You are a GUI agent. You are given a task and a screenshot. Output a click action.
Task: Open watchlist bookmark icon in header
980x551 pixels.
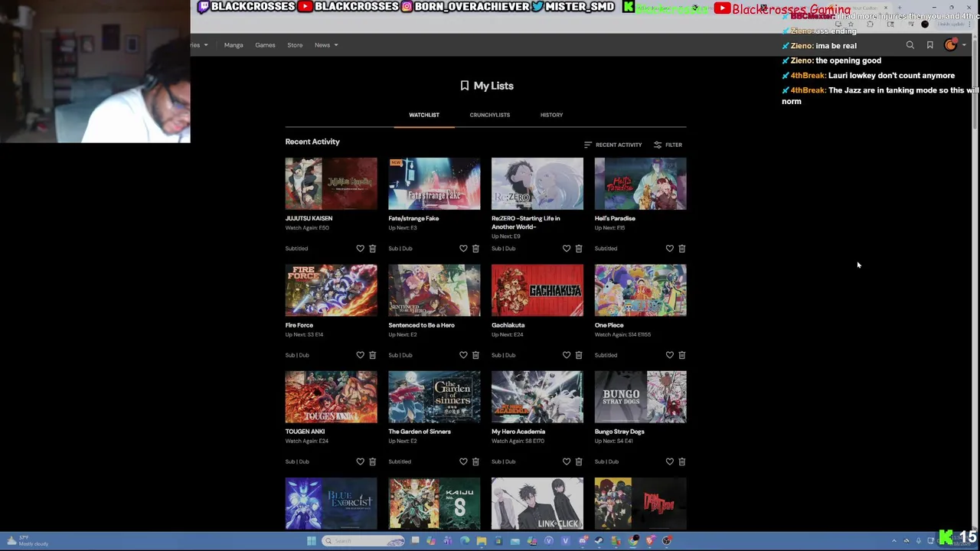930,45
